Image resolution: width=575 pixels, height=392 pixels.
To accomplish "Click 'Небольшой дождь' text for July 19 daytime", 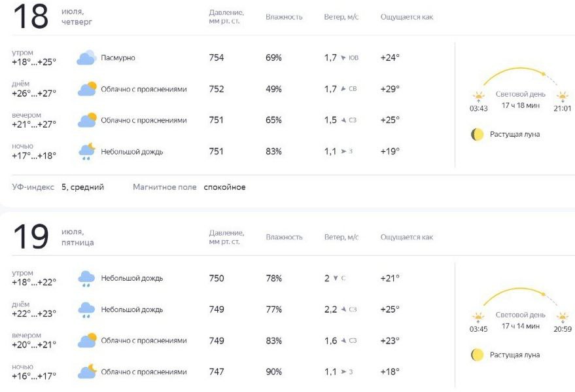I will point(131,310).
